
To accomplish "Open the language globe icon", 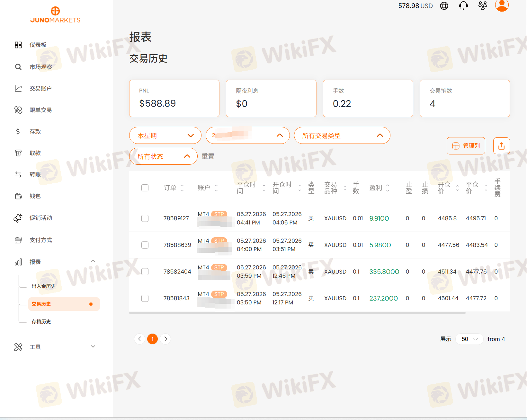I will (444, 6).
